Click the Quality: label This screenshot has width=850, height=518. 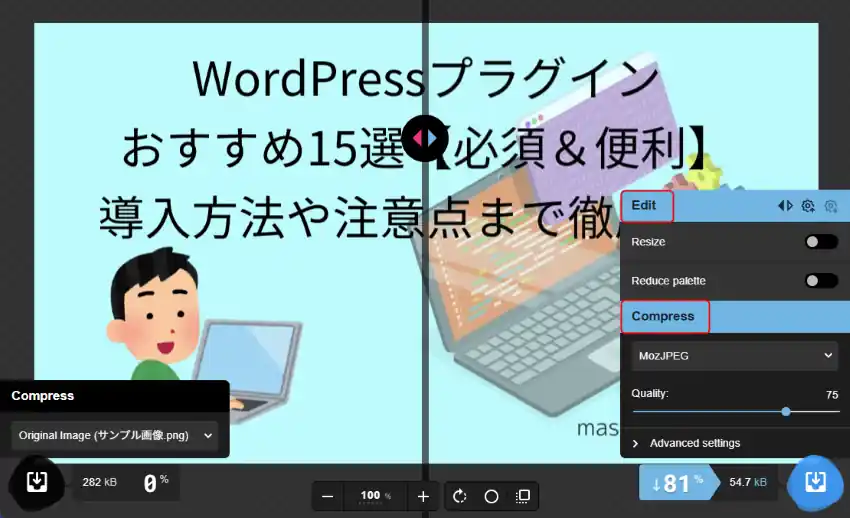click(649, 393)
